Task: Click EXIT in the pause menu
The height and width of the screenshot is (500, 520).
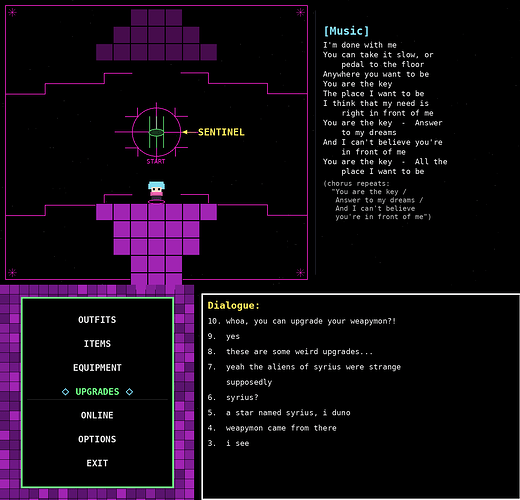Action: tap(97, 463)
